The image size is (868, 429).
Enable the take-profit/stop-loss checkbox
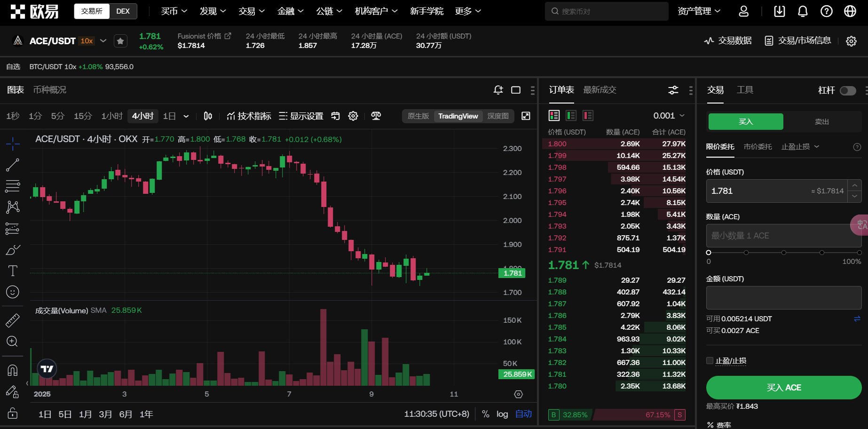tap(710, 361)
